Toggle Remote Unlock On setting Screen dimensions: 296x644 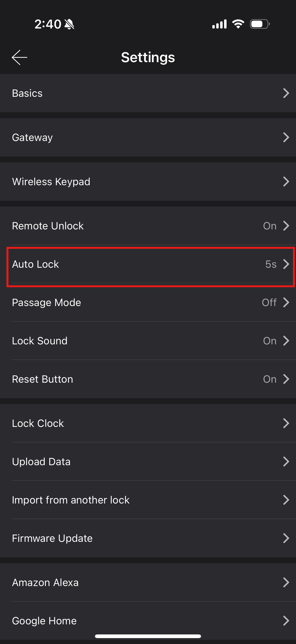click(270, 226)
